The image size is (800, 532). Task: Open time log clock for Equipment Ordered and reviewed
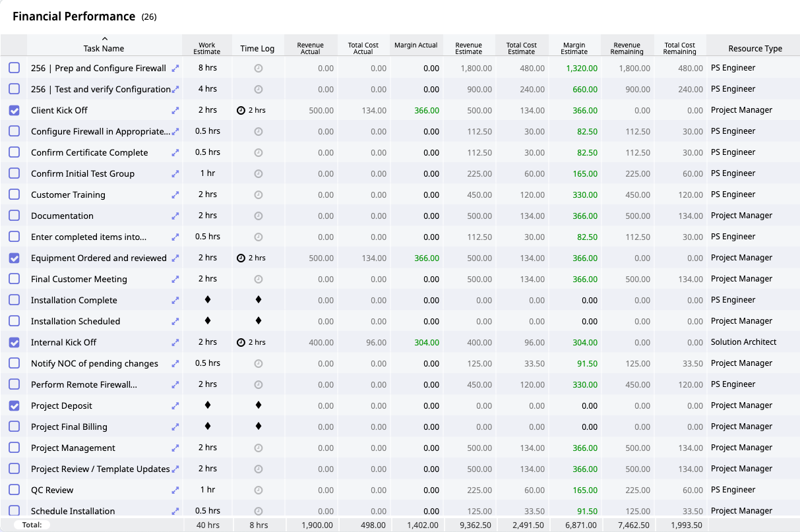[241, 258]
